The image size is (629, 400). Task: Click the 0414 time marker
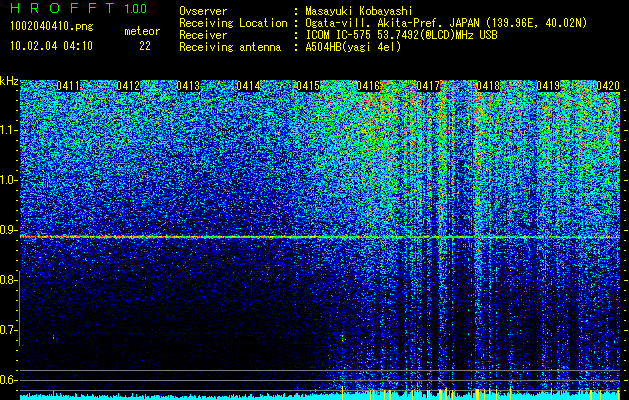[x=248, y=86]
